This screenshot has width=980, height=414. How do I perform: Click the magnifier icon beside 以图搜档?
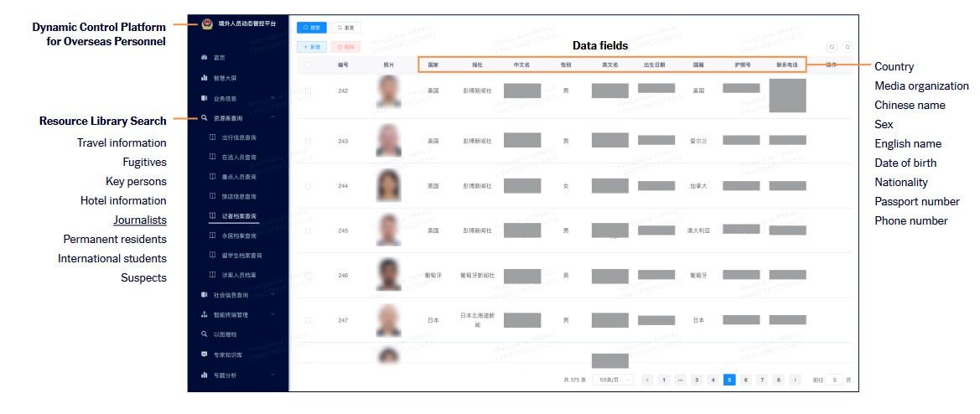[205, 334]
